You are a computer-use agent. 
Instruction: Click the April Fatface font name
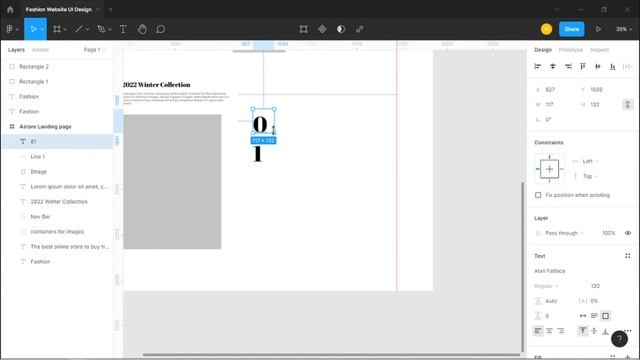click(x=549, y=271)
